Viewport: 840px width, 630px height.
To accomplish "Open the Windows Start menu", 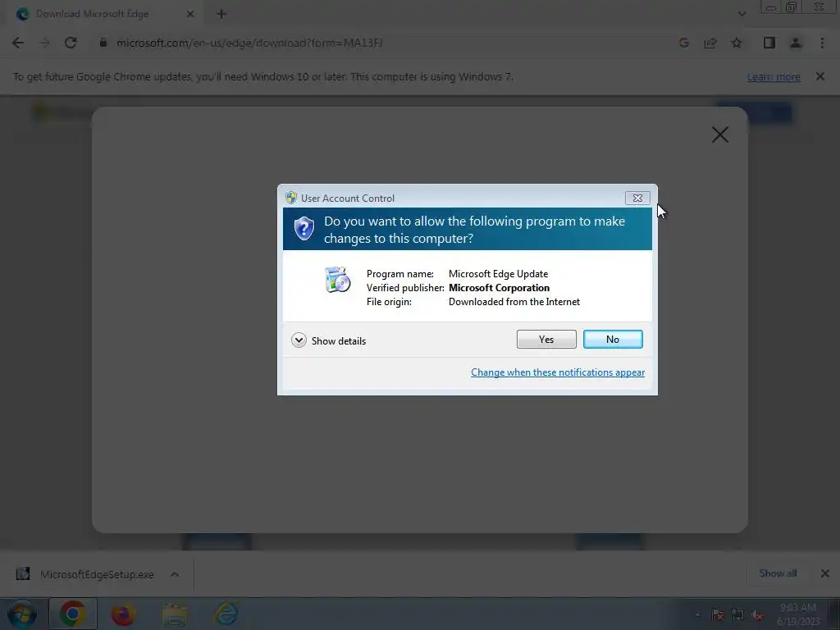I will 22,614.
